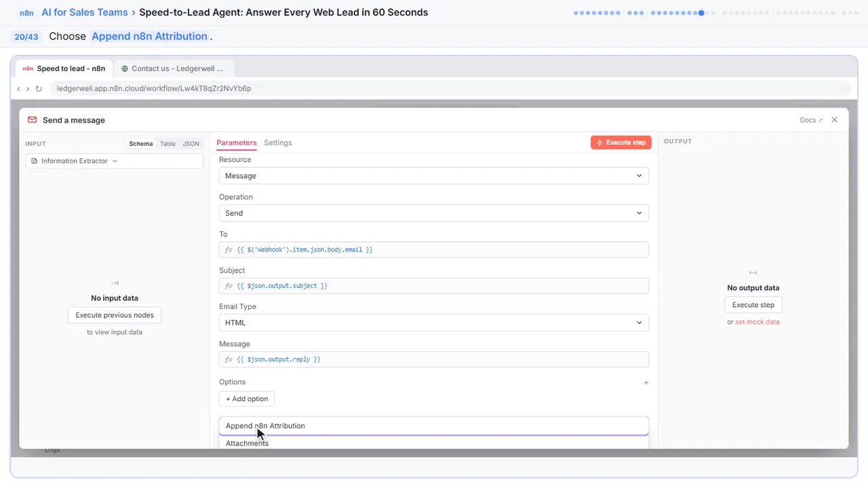This screenshot has height=488, width=868.
Task: Open the Resource dropdown set to Message
Action: tap(434, 176)
